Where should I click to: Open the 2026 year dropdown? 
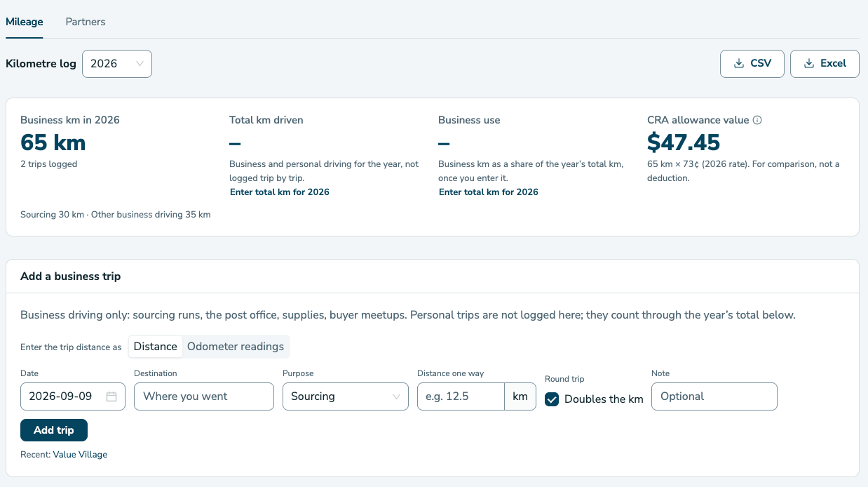tap(117, 63)
